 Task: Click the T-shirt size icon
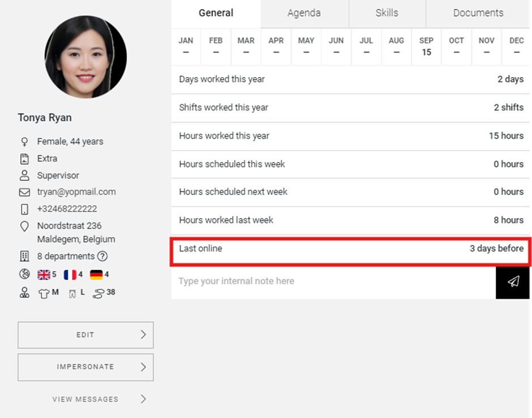tap(44, 293)
